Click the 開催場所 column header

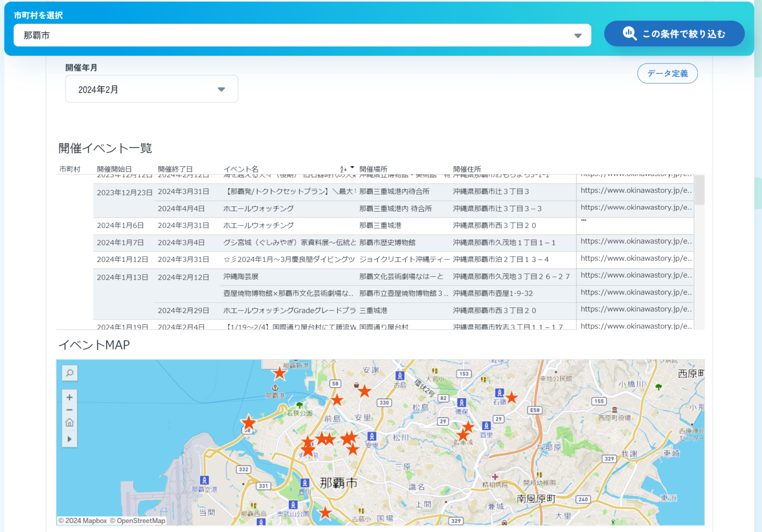[373, 169]
